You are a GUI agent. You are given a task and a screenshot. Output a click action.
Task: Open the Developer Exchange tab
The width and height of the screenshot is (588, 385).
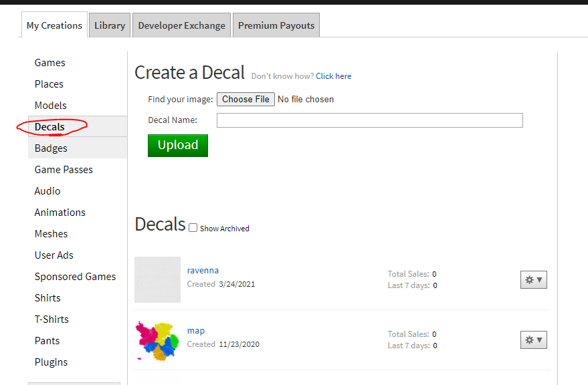pyautogui.click(x=181, y=25)
